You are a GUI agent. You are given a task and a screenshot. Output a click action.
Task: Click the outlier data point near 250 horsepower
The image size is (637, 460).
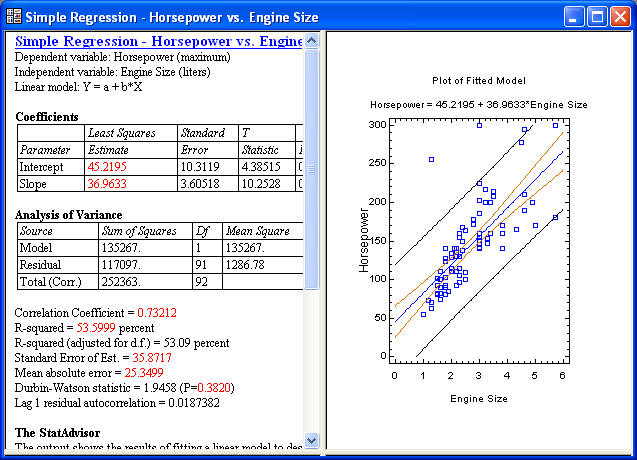click(x=431, y=160)
